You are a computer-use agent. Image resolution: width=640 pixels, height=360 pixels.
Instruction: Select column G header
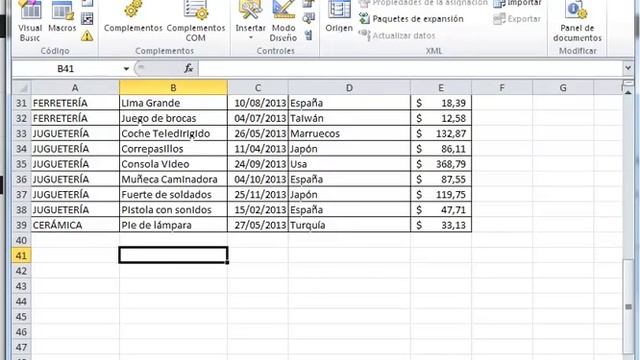tap(563, 88)
